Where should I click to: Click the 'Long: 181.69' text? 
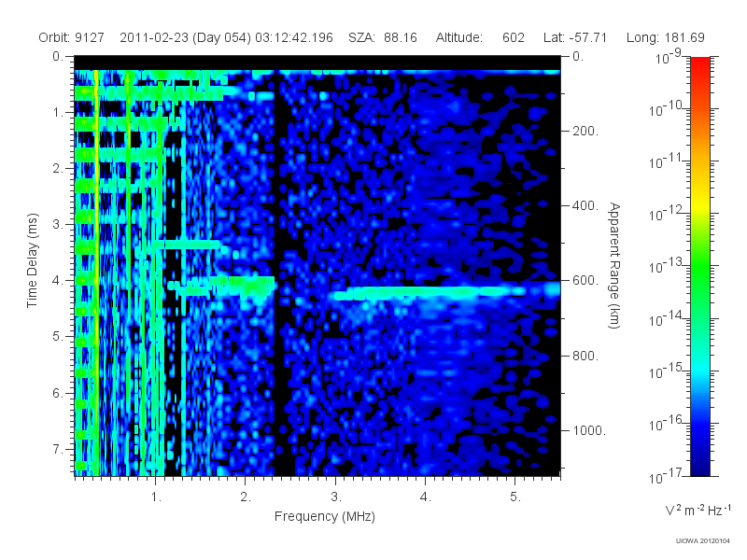(x=666, y=37)
